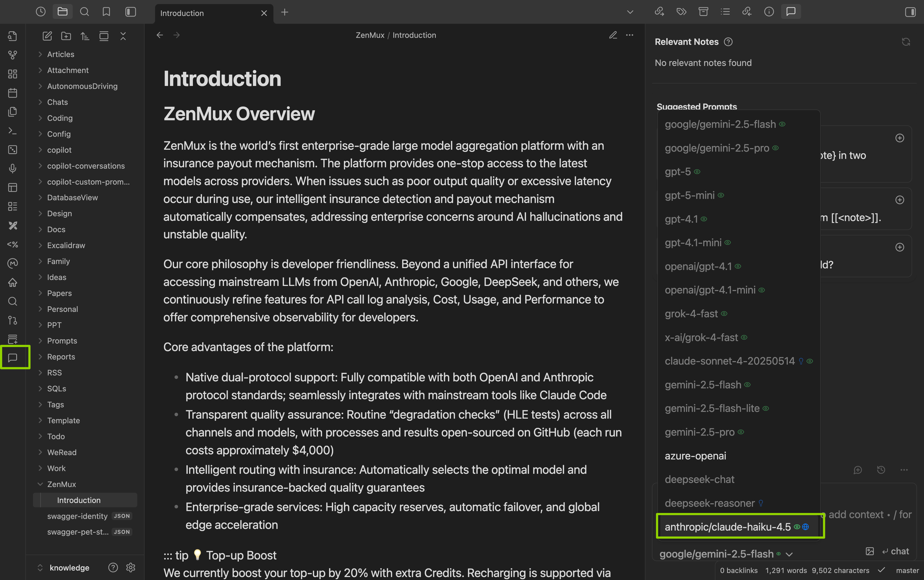Switch note to edit mode pencil

(613, 35)
